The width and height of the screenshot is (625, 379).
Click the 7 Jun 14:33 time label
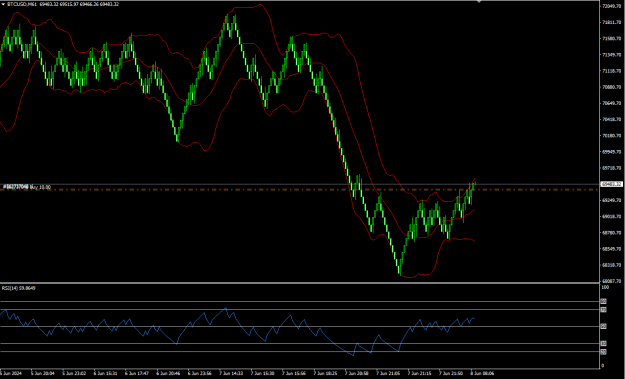(x=231, y=374)
